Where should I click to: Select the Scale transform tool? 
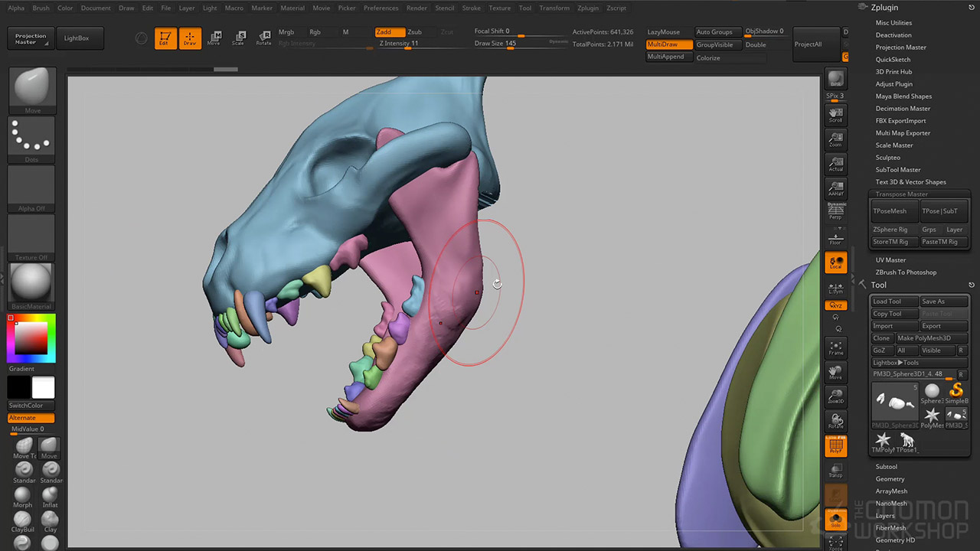[x=238, y=37]
